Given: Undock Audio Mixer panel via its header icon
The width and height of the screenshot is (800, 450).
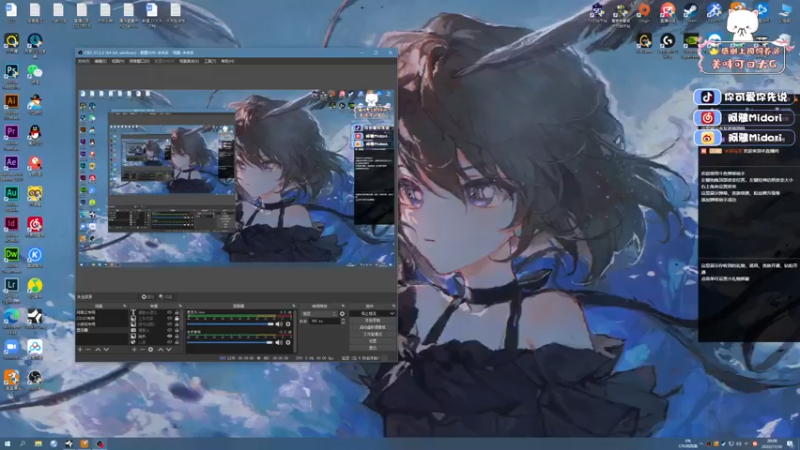Looking at the screenshot, I should (x=293, y=306).
